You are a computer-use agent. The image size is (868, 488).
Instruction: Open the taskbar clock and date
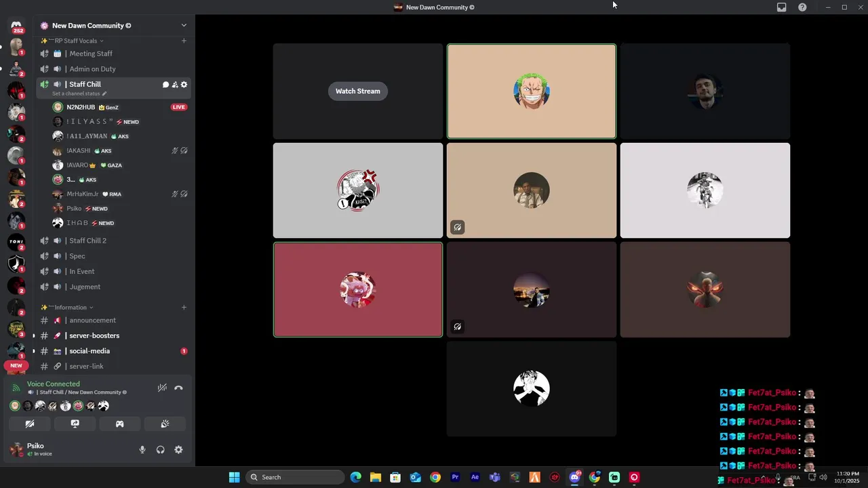coord(848,477)
